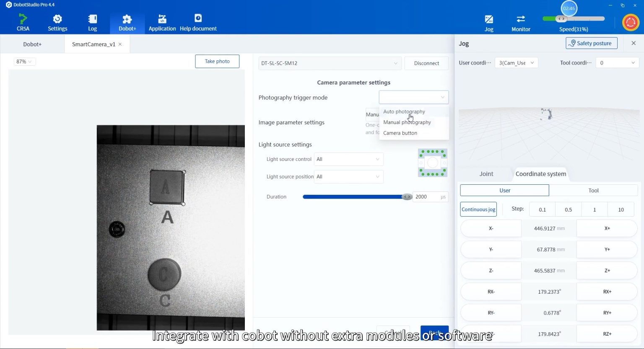Image resolution: width=644 pixels, height=349 pixels.
Task: Toggle Continuous jog mode
Action: (x=478, y=209)
